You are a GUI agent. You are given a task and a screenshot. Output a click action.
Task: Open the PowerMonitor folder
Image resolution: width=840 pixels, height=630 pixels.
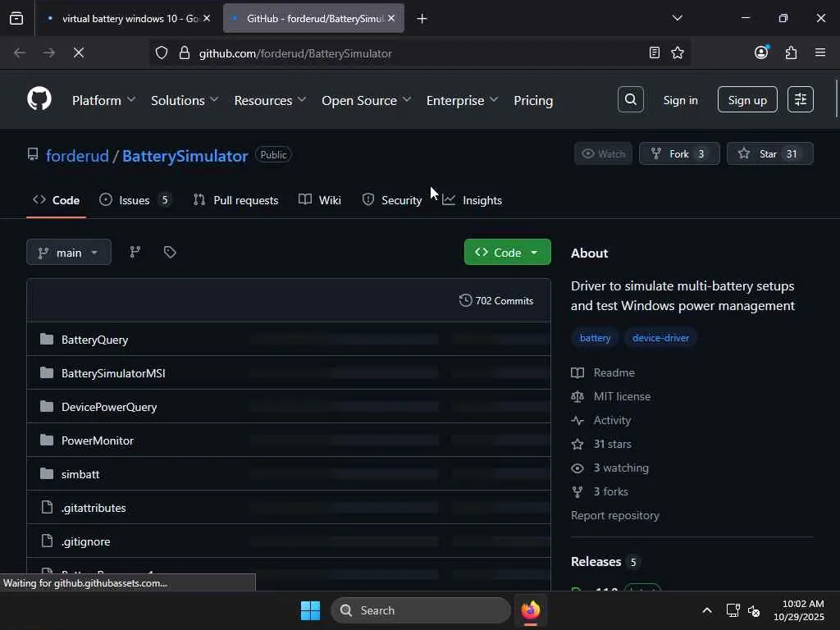click(97, 441)
